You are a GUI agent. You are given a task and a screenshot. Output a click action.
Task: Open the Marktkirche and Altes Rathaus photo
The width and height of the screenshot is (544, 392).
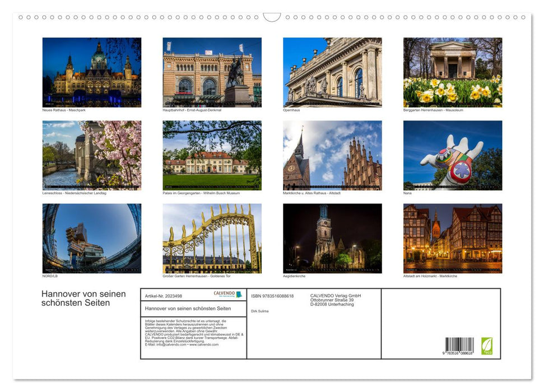tap(332, 155)
